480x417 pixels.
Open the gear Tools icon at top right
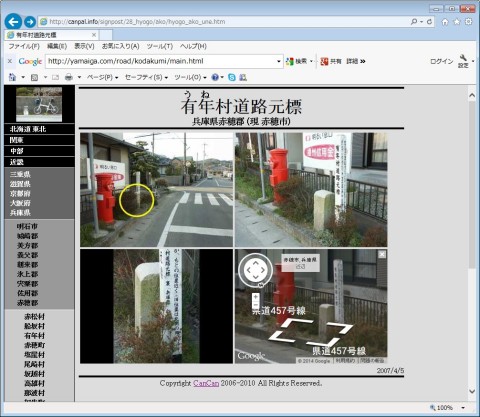click(x=469, y=22)
